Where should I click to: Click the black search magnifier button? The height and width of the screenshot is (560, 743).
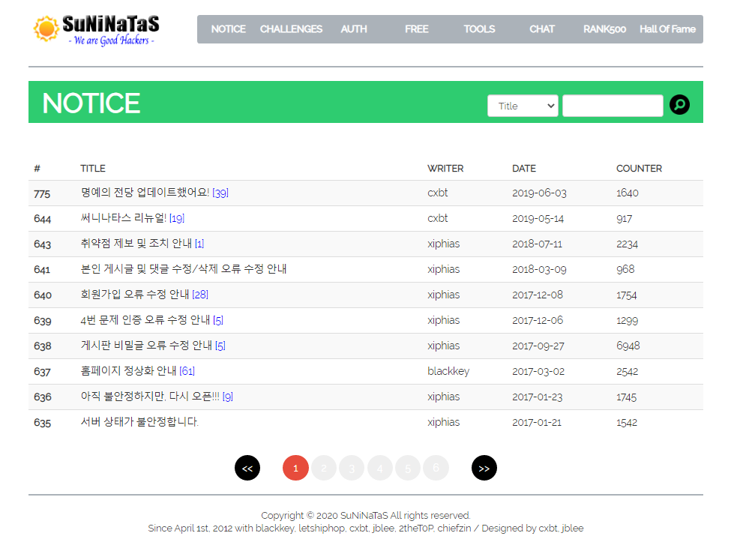coord(679,105)
